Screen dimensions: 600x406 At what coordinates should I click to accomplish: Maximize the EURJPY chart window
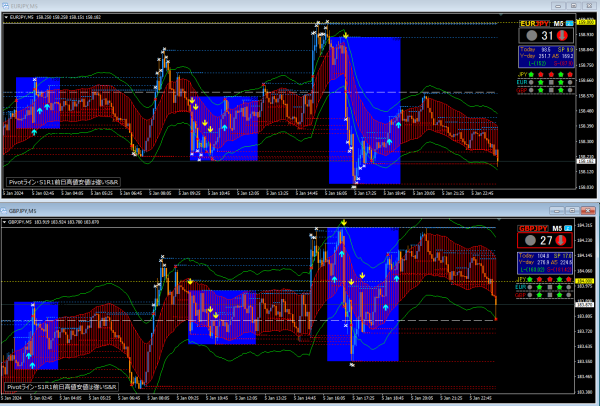pyautogui.click(x=572, y=6)
